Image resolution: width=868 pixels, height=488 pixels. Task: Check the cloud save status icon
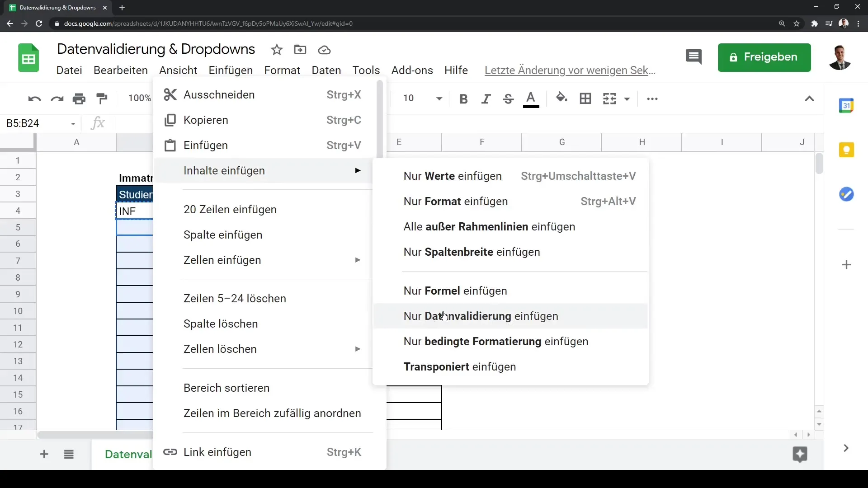pyautogui.click(x=324, y=50)
